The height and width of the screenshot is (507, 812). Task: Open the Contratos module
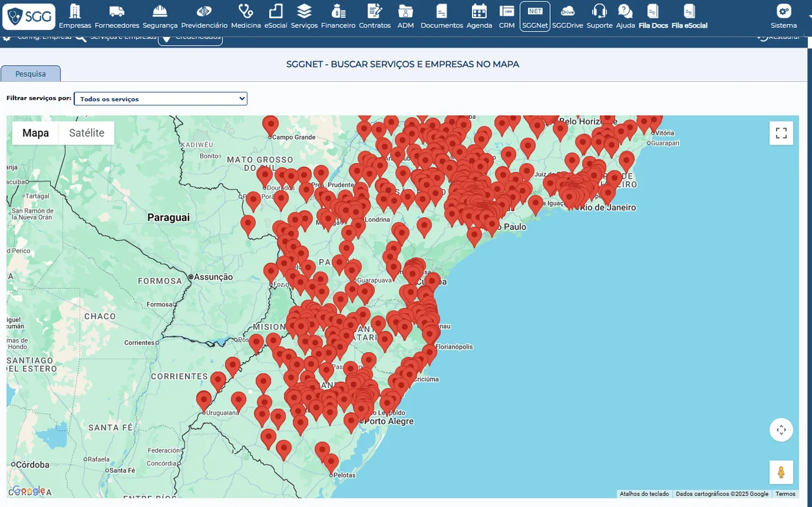[x=375, y=17]
